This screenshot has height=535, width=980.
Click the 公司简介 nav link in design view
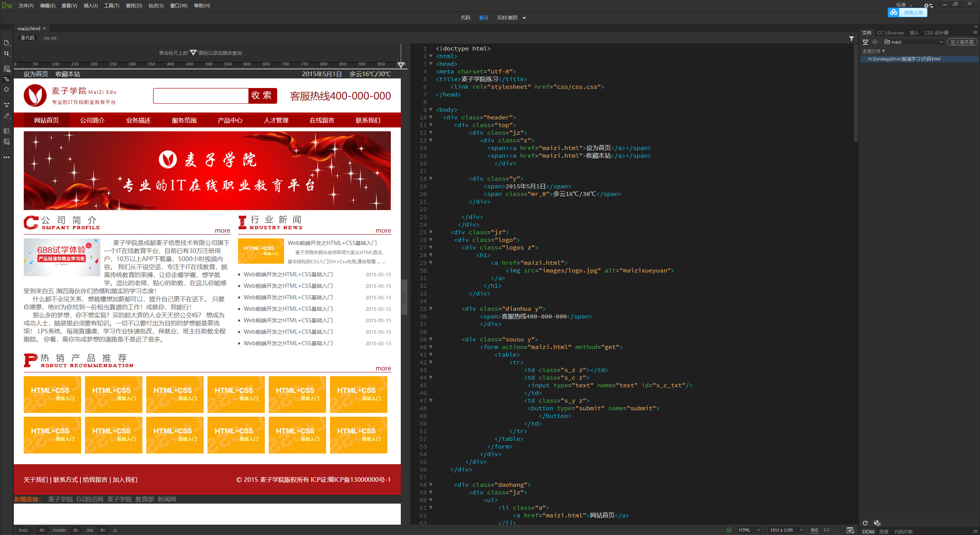[x=92, y=120]
